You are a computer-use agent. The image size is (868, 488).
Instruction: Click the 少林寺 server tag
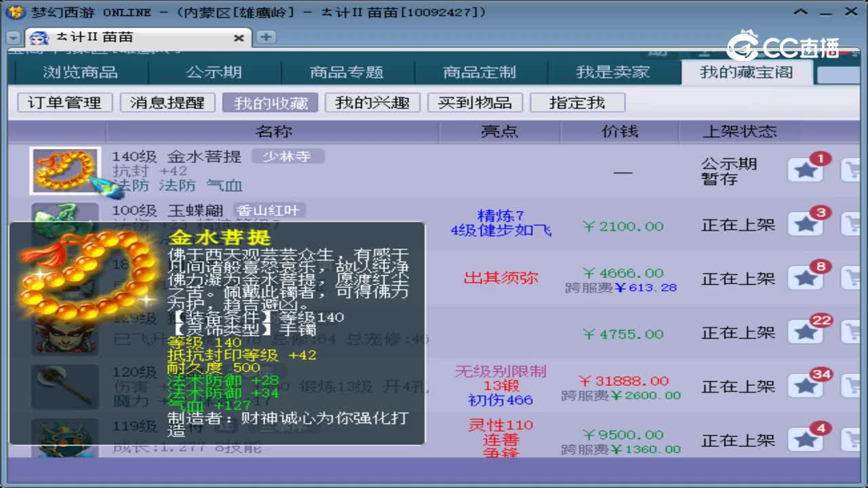coord(288,157)
